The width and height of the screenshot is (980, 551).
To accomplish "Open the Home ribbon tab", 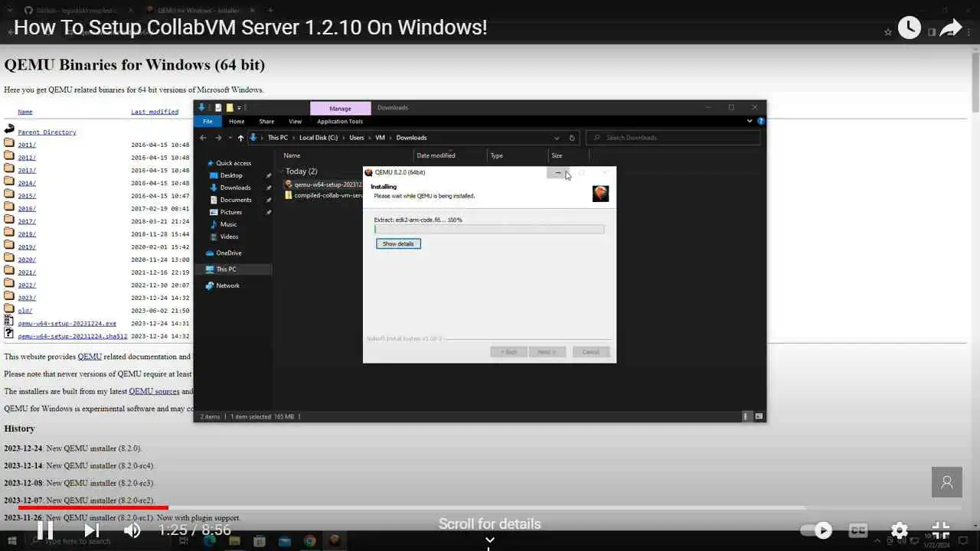I will coord(237,121).
